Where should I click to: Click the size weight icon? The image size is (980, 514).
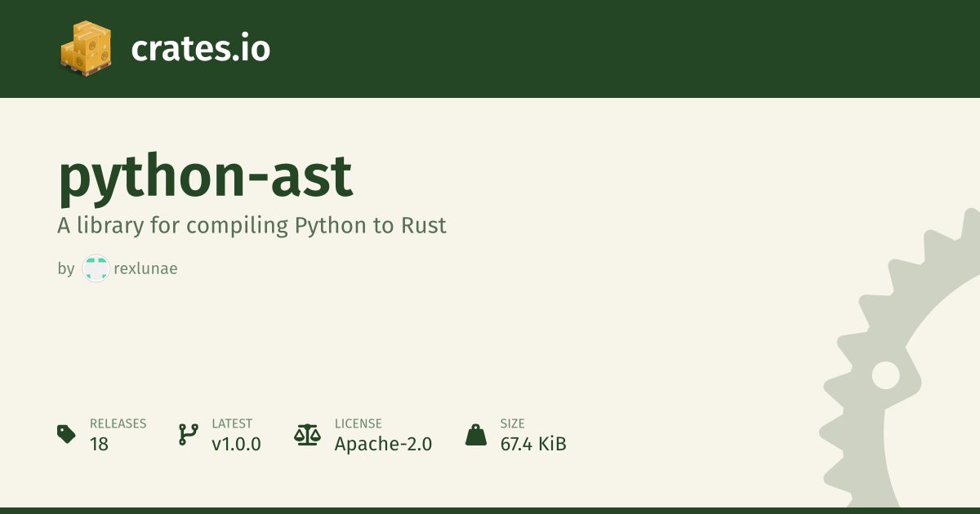click(476, 434)
